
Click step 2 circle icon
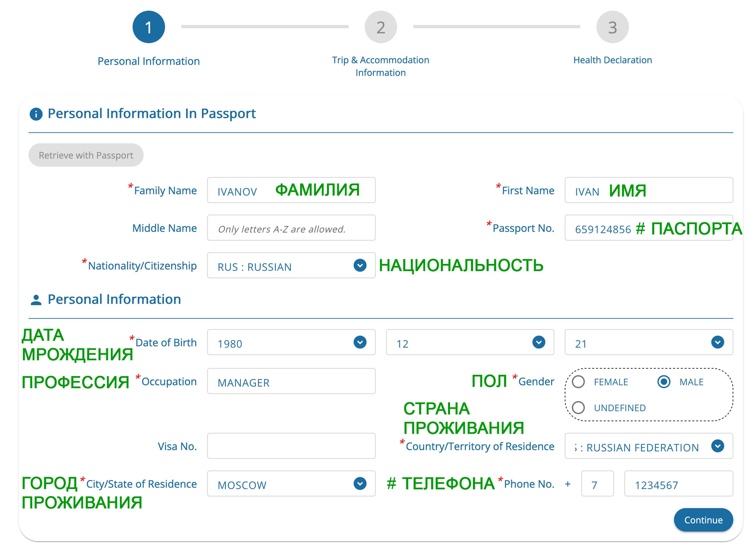click(x=381, y=27)
